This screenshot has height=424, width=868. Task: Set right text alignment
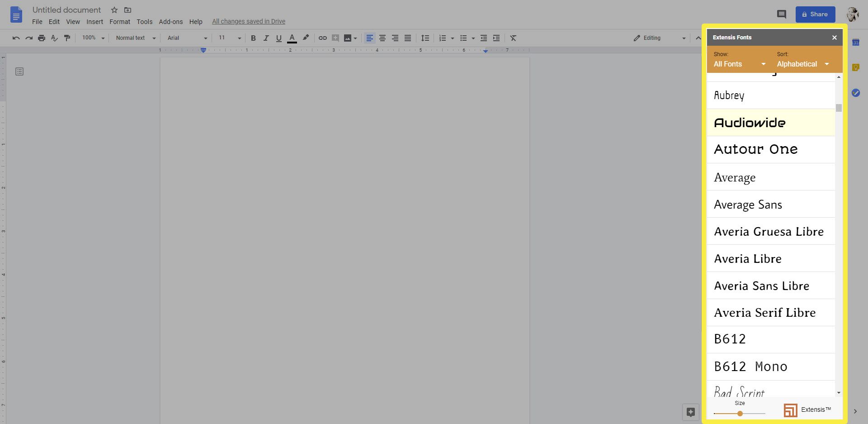tap(395, 38)
